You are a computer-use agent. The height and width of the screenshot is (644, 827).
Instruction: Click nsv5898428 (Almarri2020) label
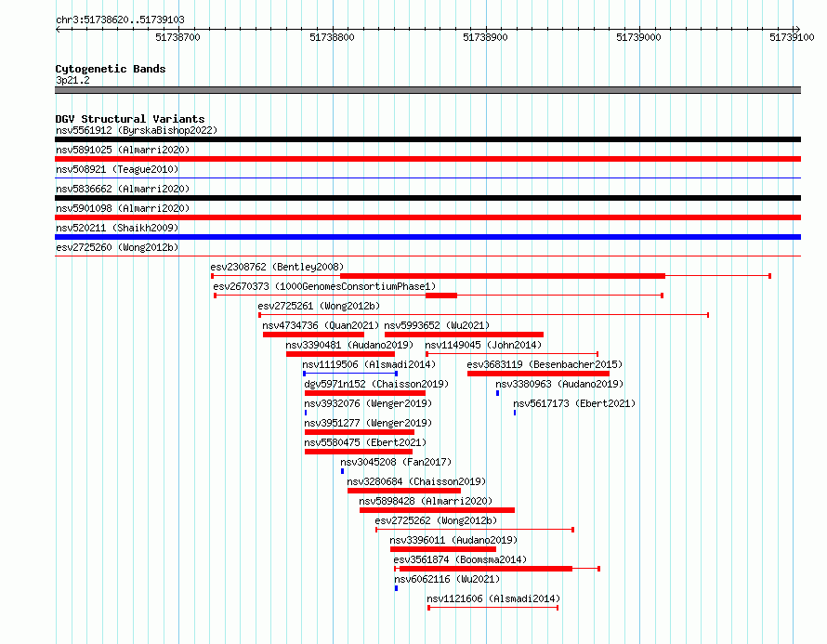click(x=426, y=501)
